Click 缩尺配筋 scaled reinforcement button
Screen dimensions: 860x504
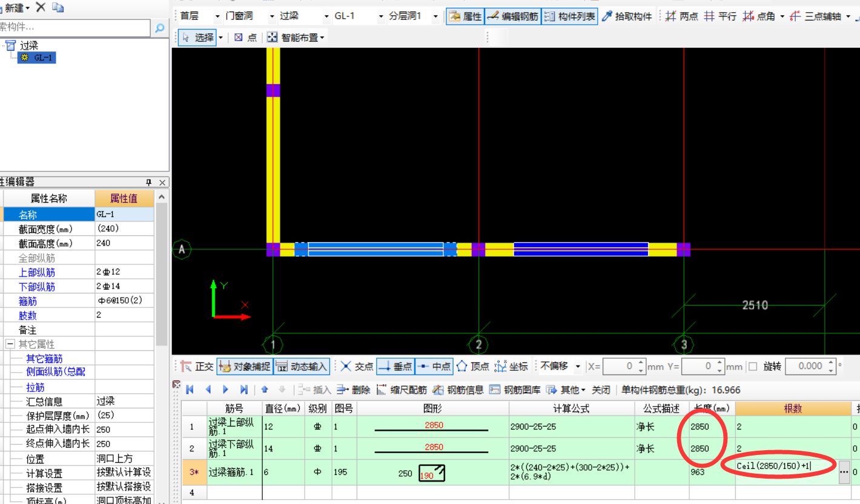pyautogui.click(x=402, y=390)
